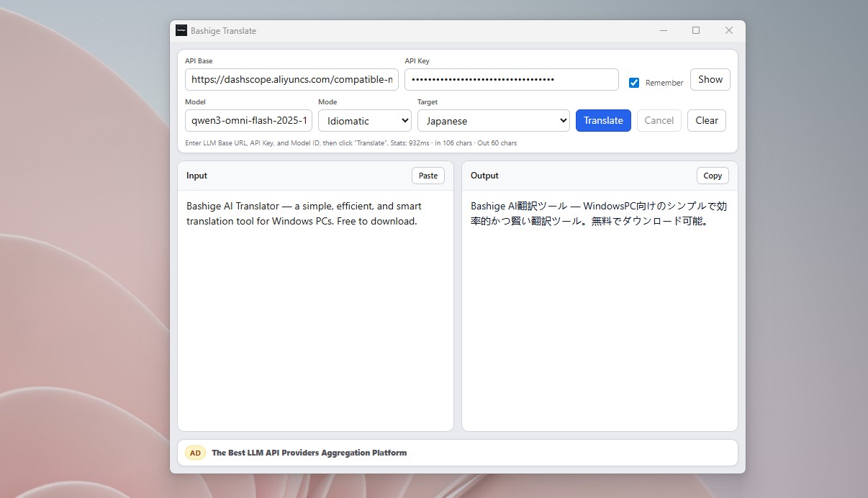Open the Best LLM API Providers ad link
This screenshot has width=868, height=498.
(x=309, y=453)
